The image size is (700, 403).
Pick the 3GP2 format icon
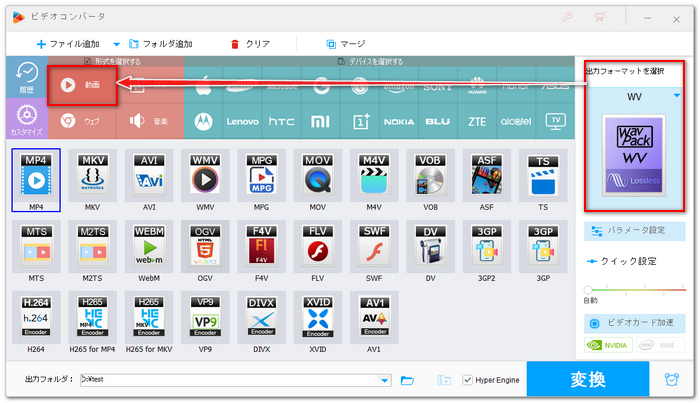pos(486,248)
